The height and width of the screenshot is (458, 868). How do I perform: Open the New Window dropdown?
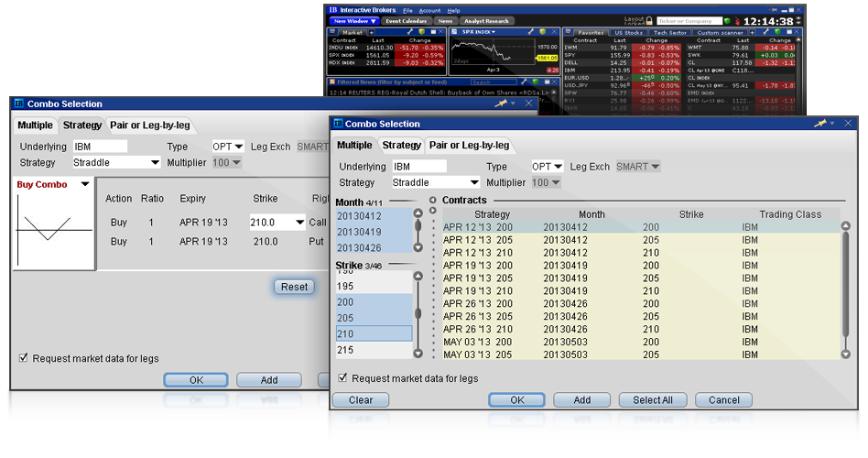point(355,21)
